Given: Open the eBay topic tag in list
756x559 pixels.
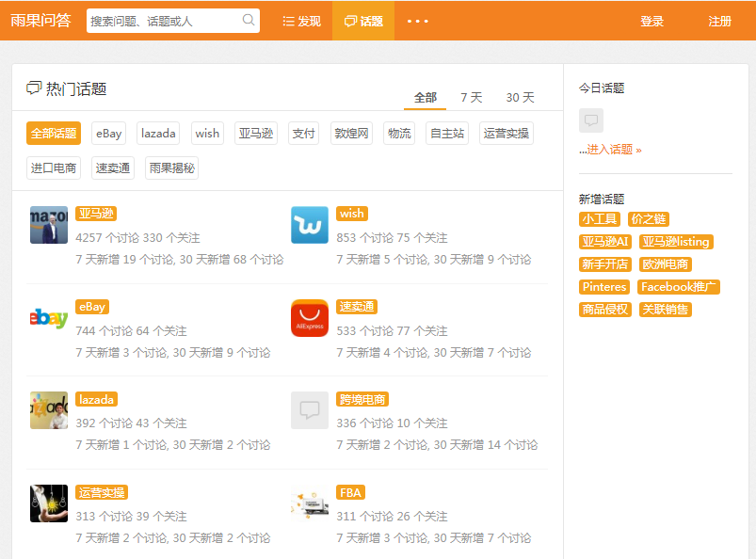Looking at the screenshot, I should pos(92,307).
